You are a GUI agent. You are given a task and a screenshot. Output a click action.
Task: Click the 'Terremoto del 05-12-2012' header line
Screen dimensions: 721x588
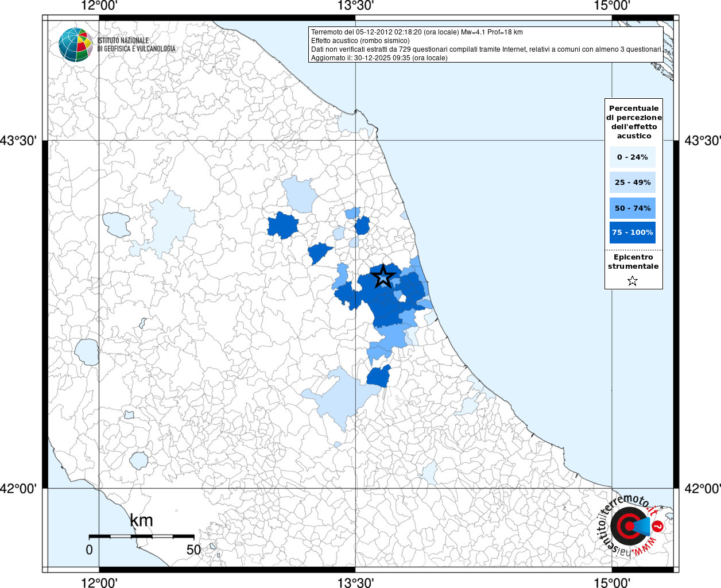point(417,32)
